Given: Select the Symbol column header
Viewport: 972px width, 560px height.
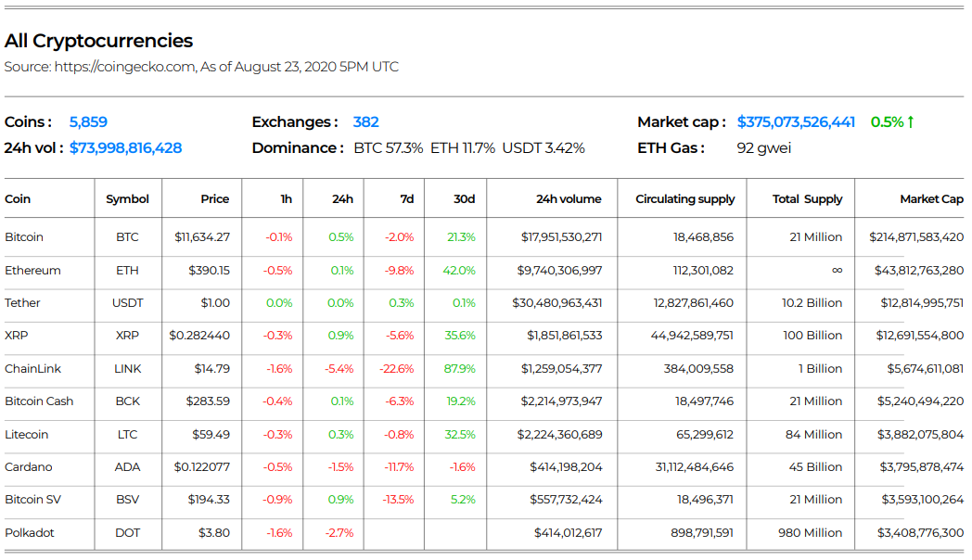Looking at the screenshot, I should (x=127, y=198).
